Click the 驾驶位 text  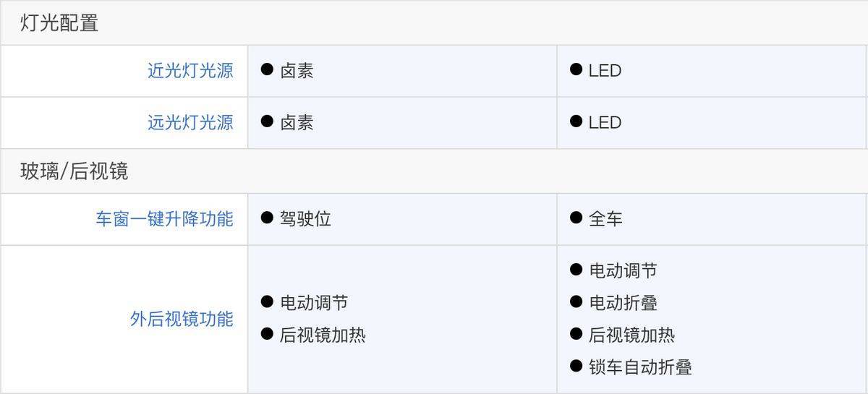pos(305,219)
